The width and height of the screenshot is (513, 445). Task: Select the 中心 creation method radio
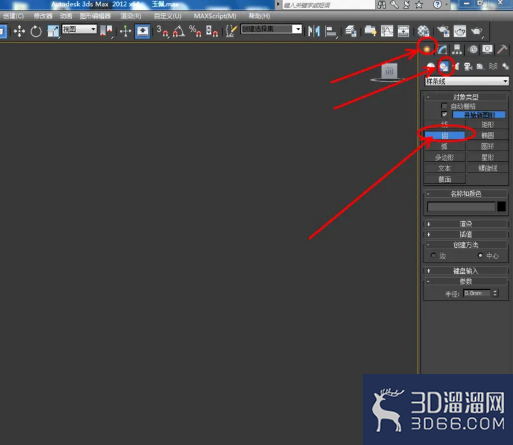tap(480, 255)
